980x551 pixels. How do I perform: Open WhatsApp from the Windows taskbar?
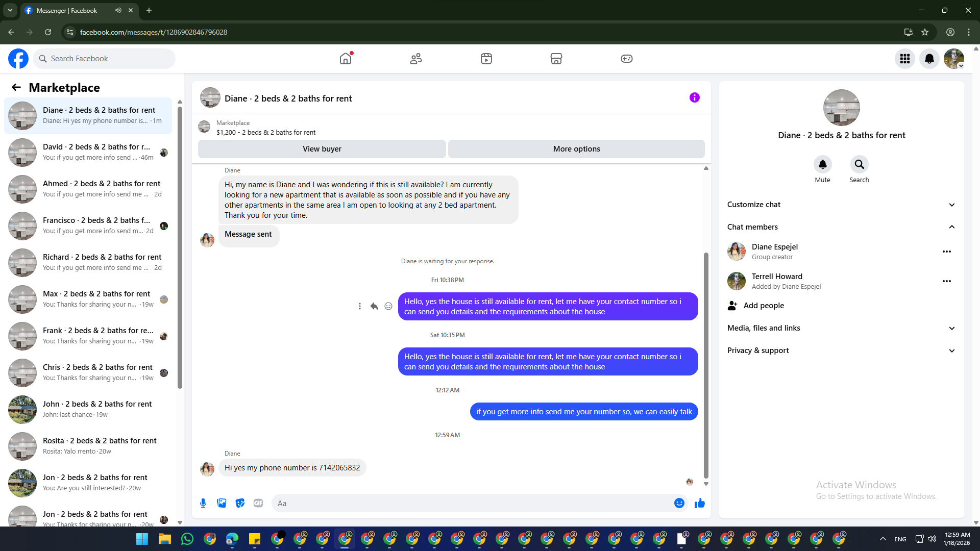[x=187, y=539]
